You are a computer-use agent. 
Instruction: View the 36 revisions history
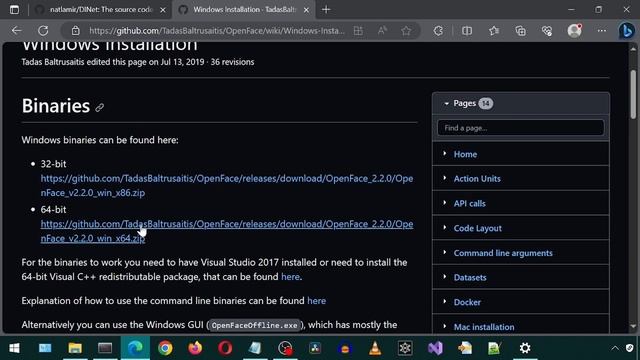pos(232,62)
